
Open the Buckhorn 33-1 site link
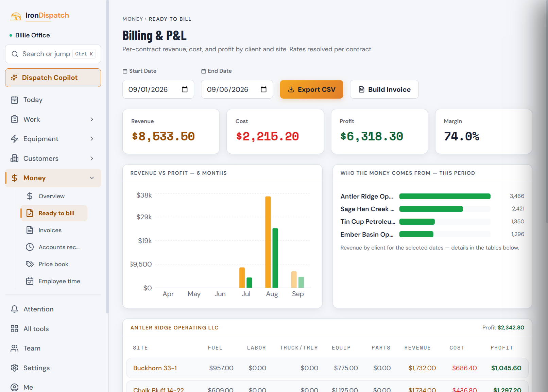155,368
